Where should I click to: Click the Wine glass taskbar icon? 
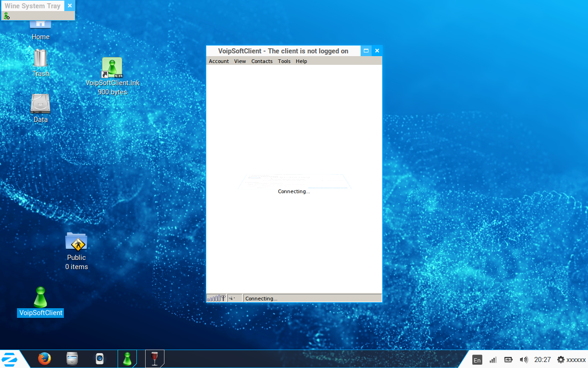click(x=154, y=359)
